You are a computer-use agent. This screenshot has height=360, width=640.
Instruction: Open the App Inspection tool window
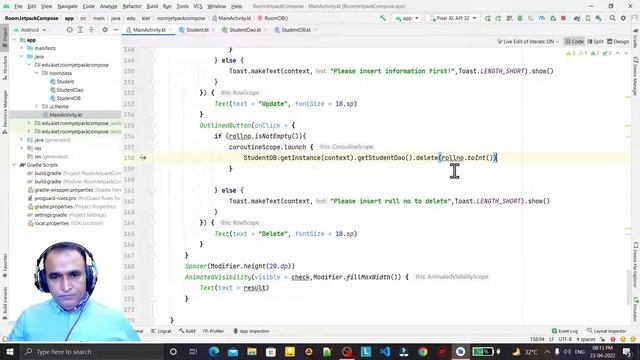pos(251,331)
